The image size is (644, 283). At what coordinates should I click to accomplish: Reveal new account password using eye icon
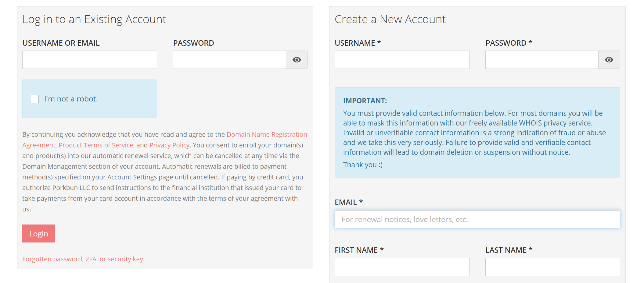pyautogui.click(x=609, y=60)
